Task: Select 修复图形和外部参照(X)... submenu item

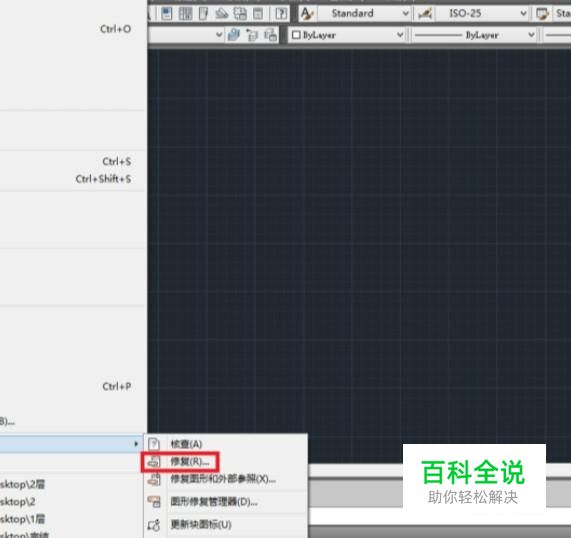Action: tap(226, 479)
